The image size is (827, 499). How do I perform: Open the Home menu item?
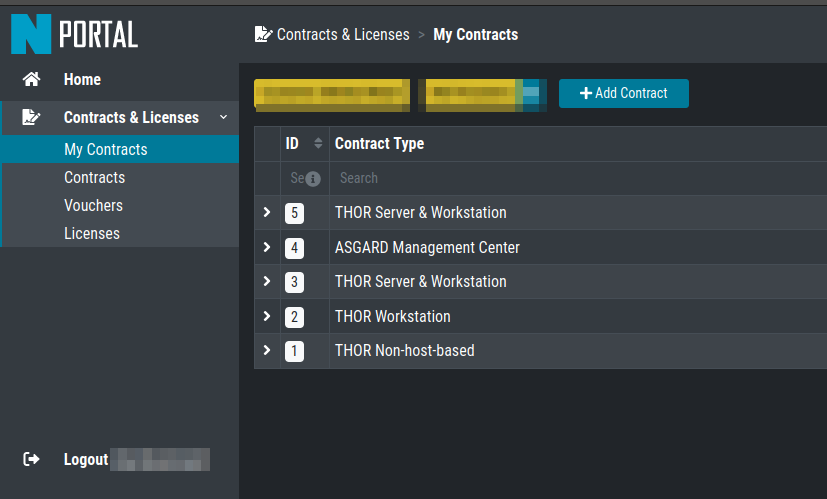tap(82, 80)
